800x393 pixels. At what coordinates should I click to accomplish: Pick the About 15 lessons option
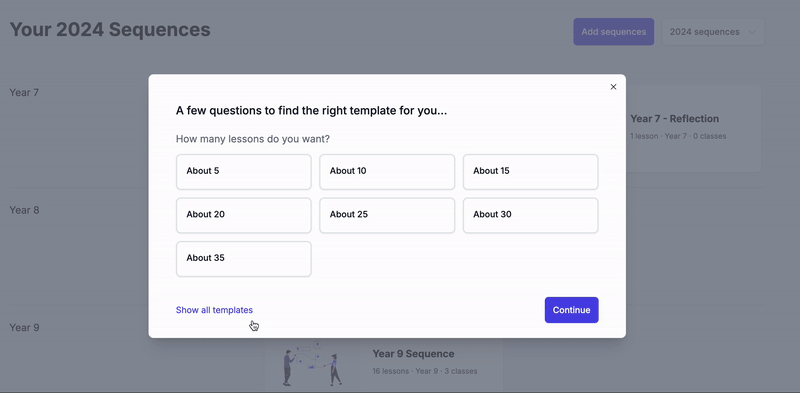531,172
